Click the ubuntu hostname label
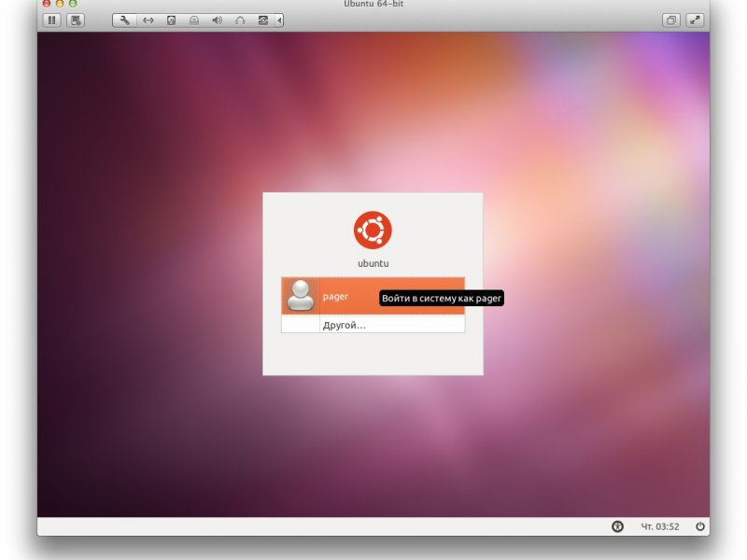The height and width of the screenshot is (560, 747). [x=373, y=263]
